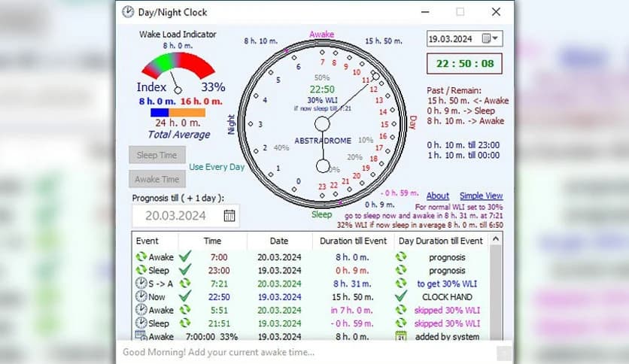The width and height of the screenshot is (629, 364).
Task: Switch to Simple View
Action: [481, 196]
